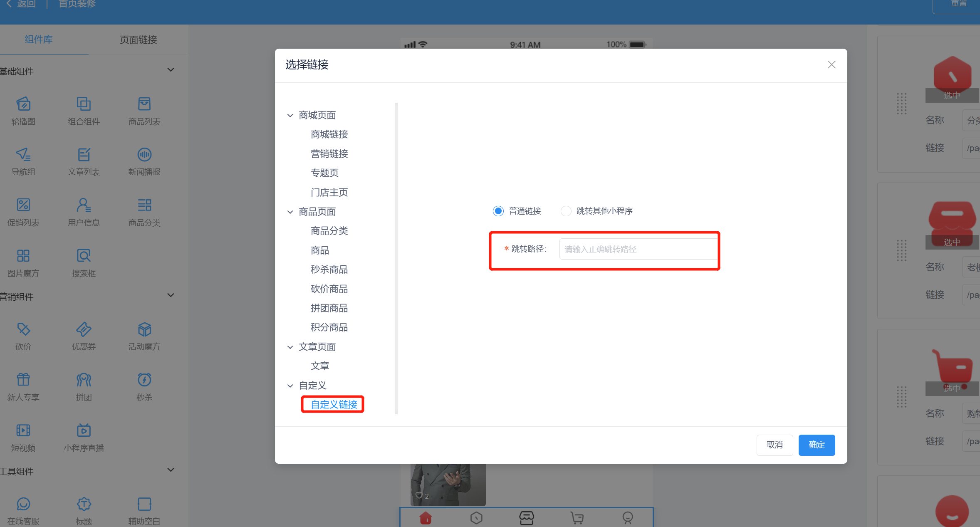Choose 秒杀商品 in the link tree

[329, 270]
